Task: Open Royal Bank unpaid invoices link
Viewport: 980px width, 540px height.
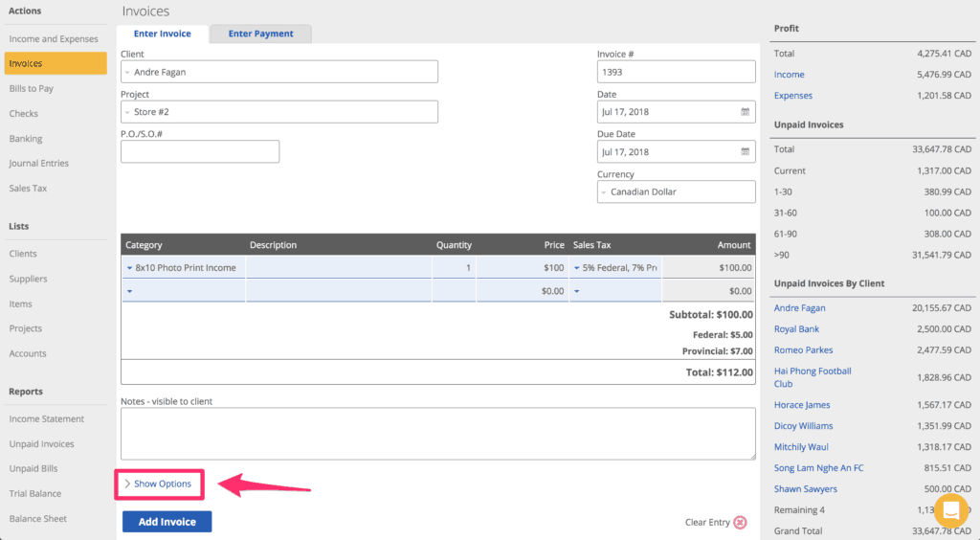Action: click(x=796, y=329)
